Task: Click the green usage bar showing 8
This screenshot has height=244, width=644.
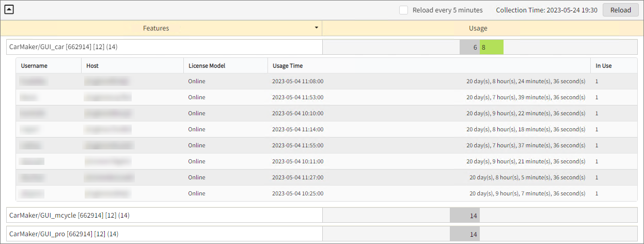Action: [x=491, y=47]
